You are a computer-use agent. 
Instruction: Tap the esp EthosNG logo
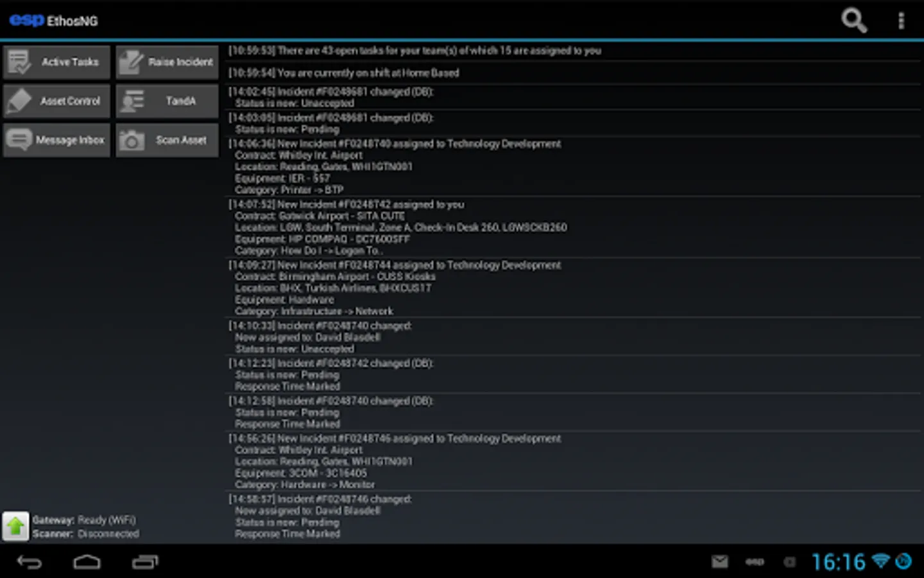[53, 21]
